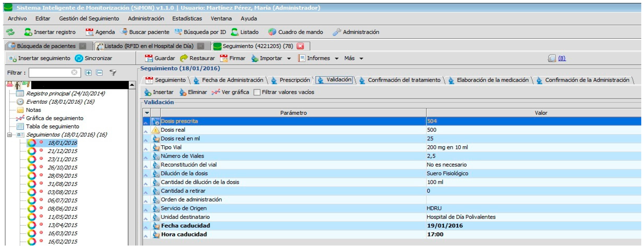Click collapse-all minus icon beside filter
The height and width of the screenshot is (249, 644).
pos(99,73)
